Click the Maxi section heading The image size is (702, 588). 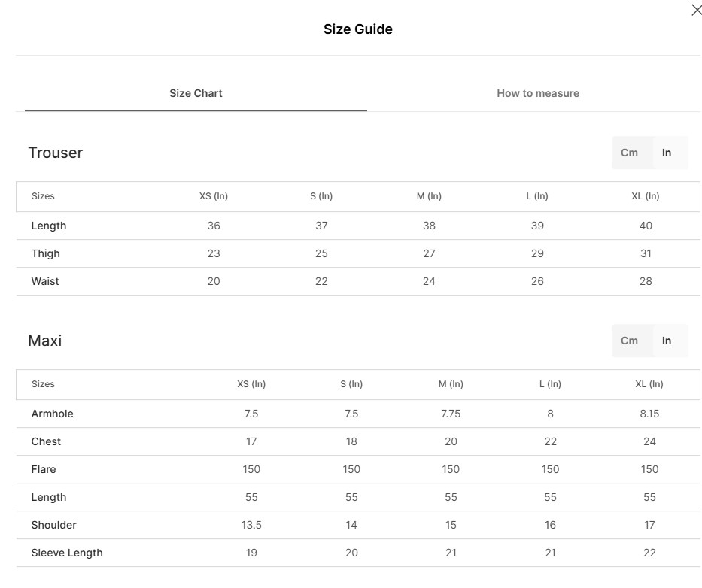(44, 341)
